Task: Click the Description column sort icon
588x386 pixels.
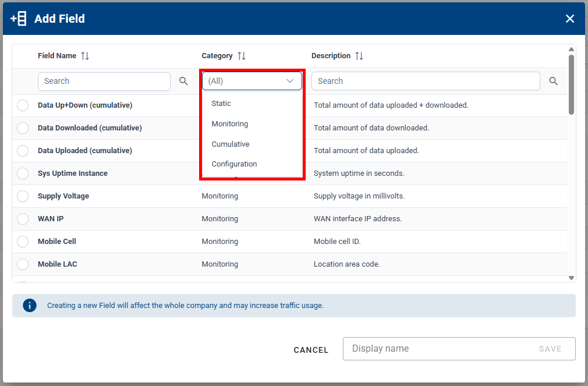Action: click(359, 55)
